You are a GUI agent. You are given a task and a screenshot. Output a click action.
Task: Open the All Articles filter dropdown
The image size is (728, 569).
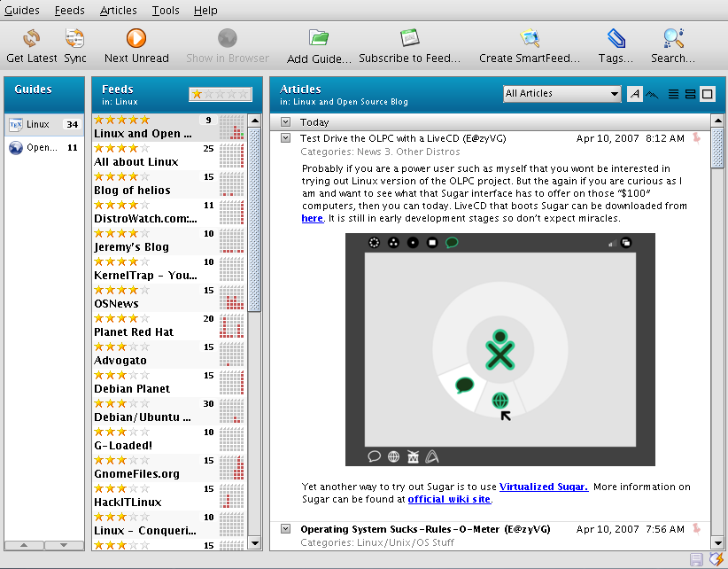click(561, 94)
